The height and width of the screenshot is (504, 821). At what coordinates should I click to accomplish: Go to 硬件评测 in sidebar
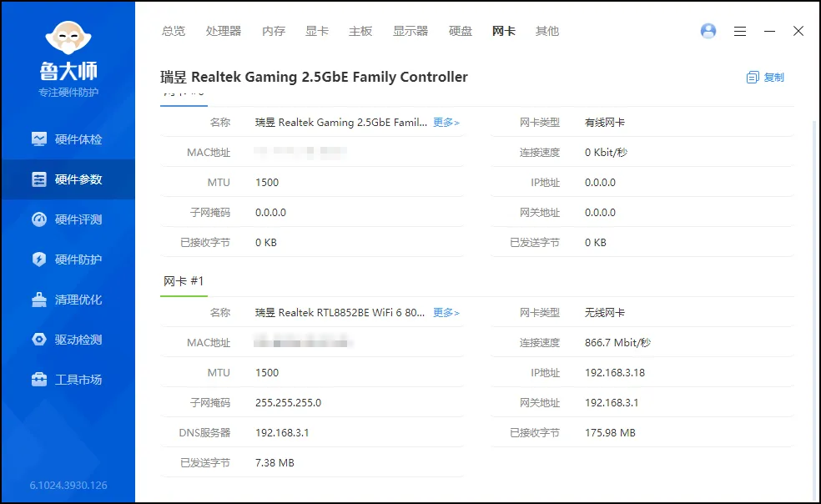pos(78,219)
